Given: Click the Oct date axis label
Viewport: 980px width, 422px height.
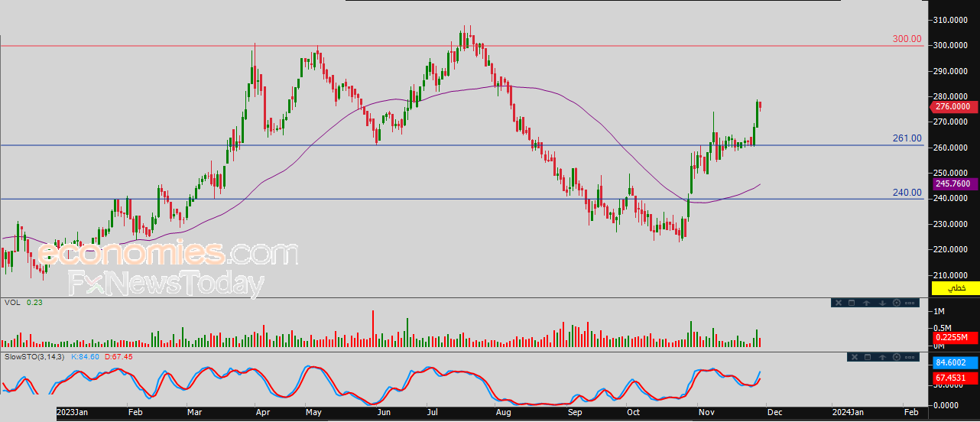Looking at the screenshot, I should click(632, 411).
